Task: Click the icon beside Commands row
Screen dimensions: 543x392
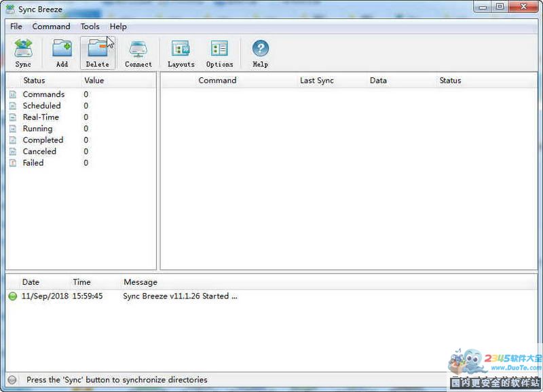Action: coord(13,94)
